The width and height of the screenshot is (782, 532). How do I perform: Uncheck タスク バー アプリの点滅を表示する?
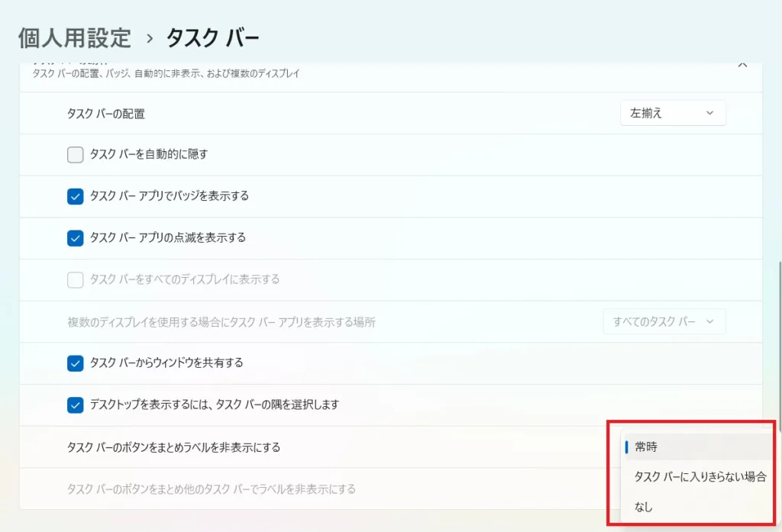[75, 237]
